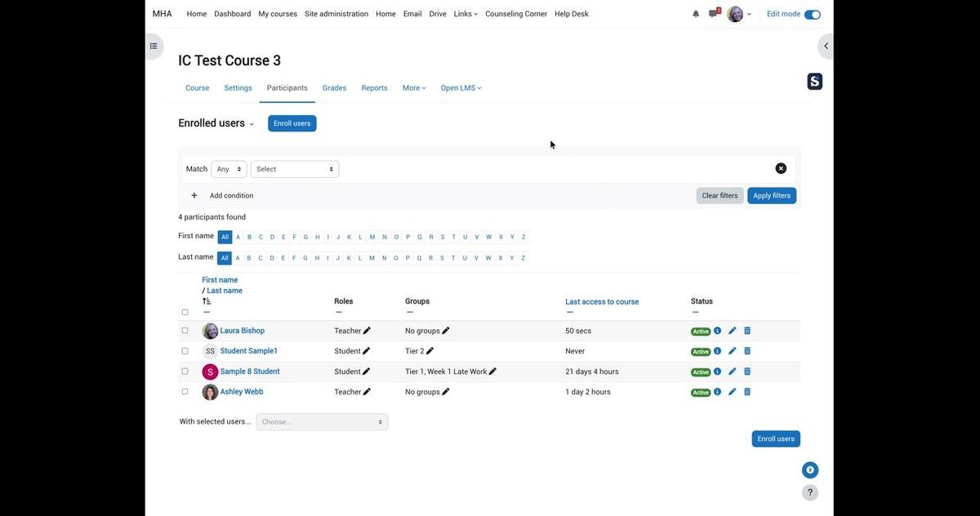
Task: Click the Apply filters button
Action: click(772, 196)
